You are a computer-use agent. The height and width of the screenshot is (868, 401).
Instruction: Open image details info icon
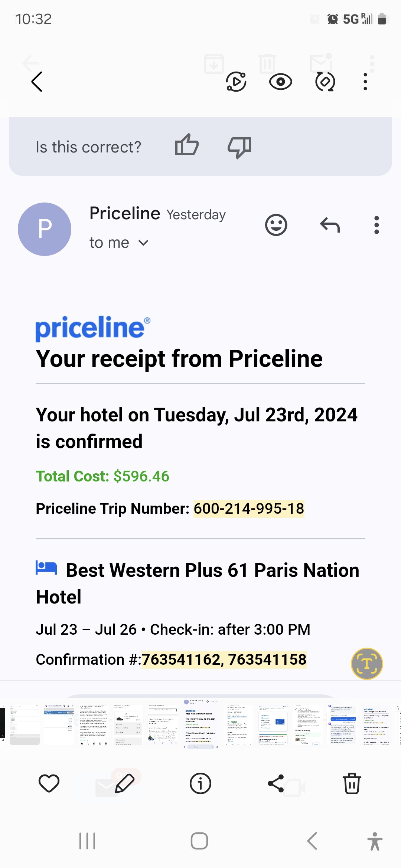coord(200,783)
